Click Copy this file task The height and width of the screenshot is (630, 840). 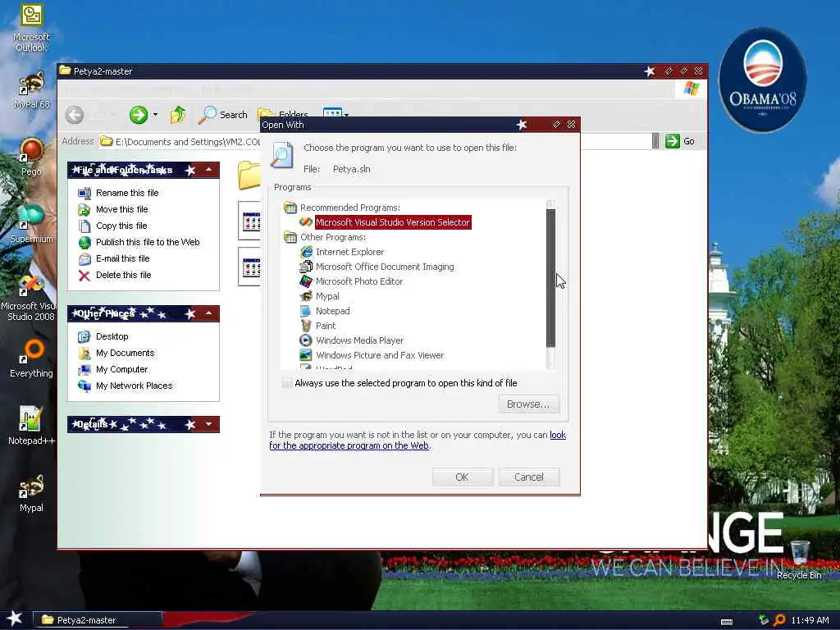click(121, 226)
